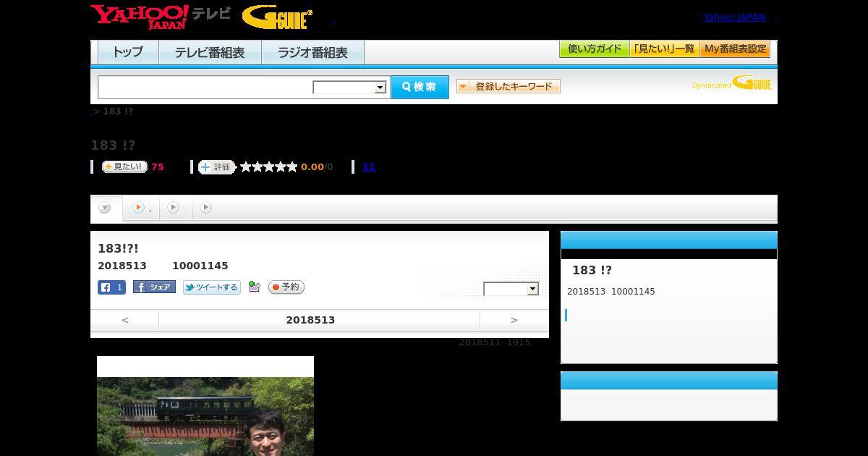Open the 使い方ガイド page

(594, 49)
